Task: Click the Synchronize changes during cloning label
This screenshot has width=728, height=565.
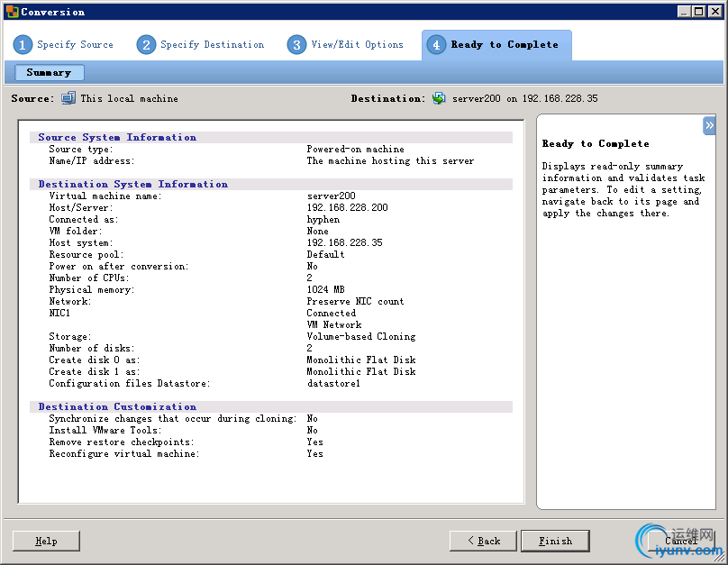Action: (x=173, y=418)
